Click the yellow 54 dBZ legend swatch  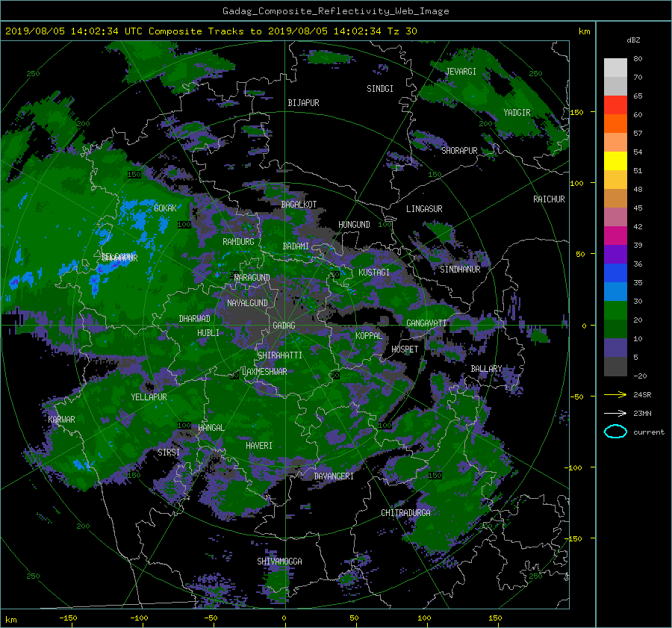pyautogui.click(x=615, y=161)
